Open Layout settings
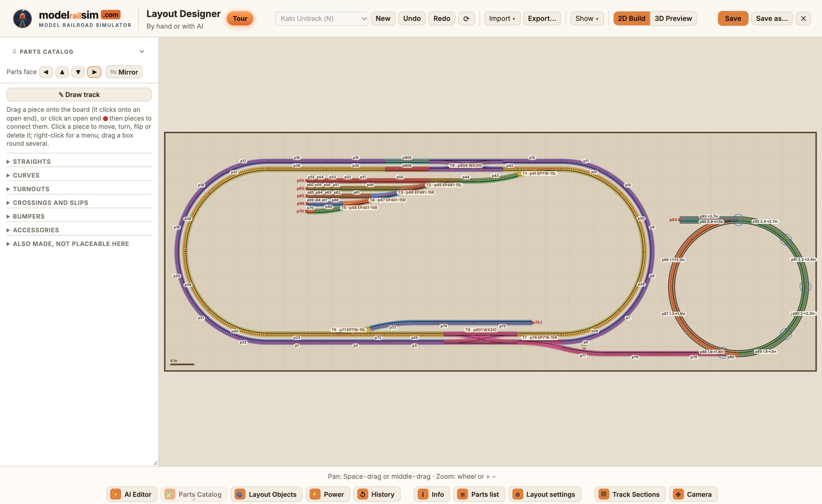This screenshot has height=504, width=822. point(545,494)
